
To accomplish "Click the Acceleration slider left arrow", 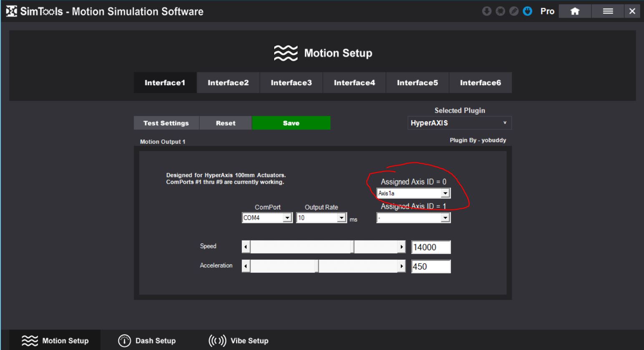I will (x=246, y=266).
